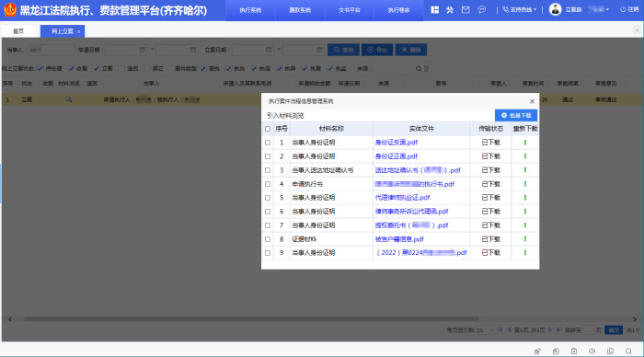This screenshot has width=644, height=357.
Task: Open the tools wrench icon in the header
Action: (x=450, y=9)
